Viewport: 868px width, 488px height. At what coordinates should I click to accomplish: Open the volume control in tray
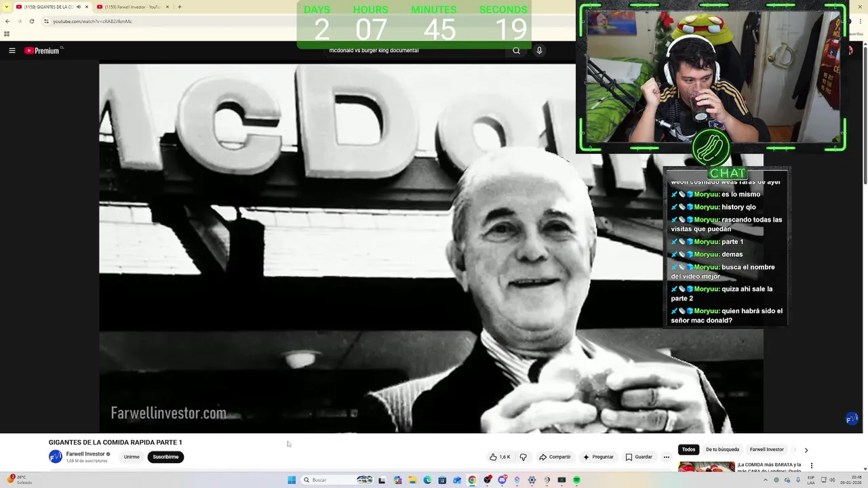tap(832, 480)
